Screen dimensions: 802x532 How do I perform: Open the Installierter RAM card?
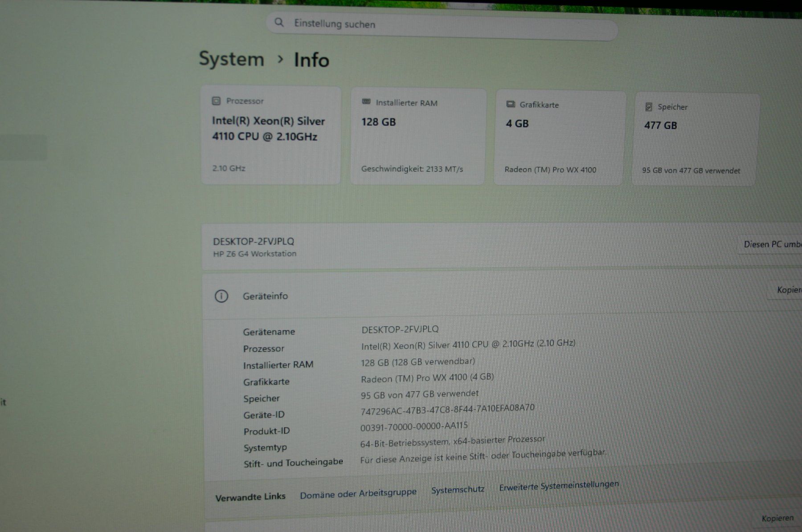(x=418, y=137)
